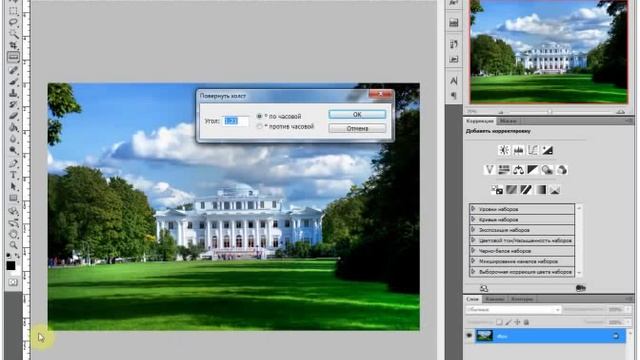Add Hue/Saturation adjustment
Viewport: 640px width, 360px height.
504,170
